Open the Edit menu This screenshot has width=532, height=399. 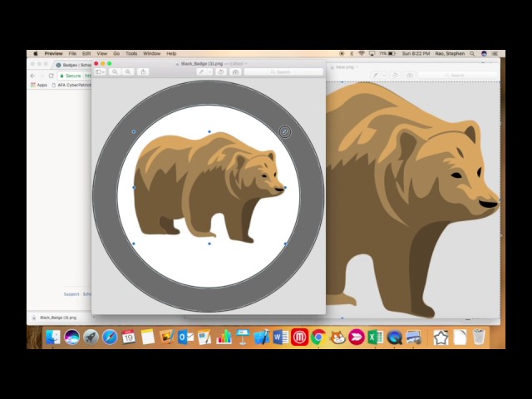pos(86,53)
